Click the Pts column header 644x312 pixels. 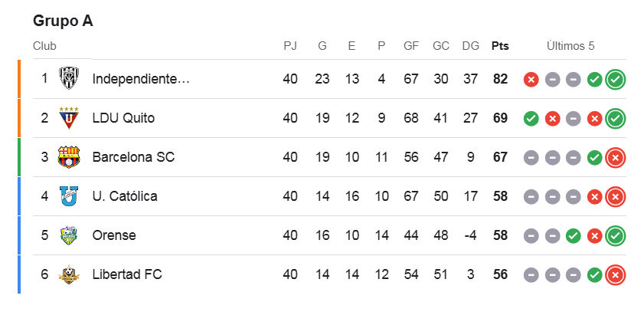(500, 46)
